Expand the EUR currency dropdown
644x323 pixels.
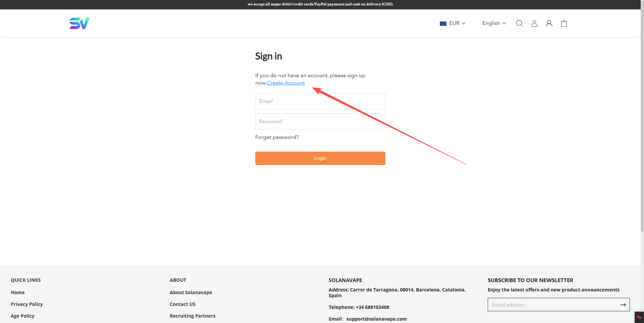point(457,23)
